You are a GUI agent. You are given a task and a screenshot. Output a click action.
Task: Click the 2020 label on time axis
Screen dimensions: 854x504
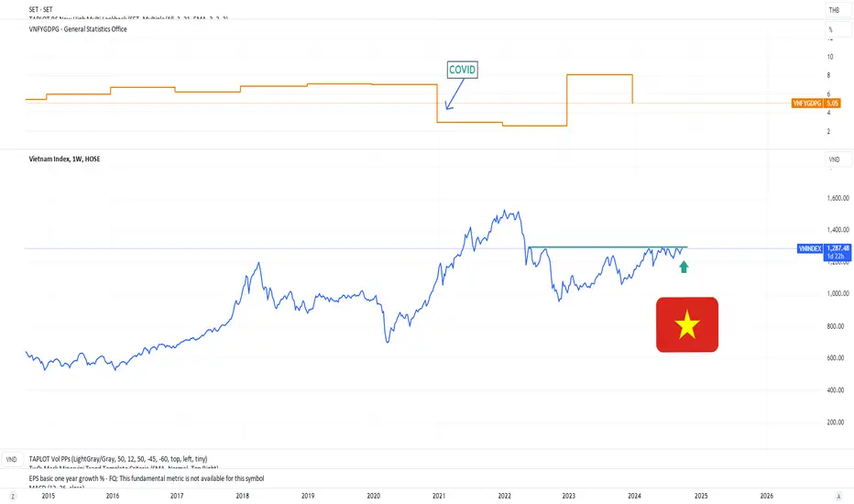tap(373, 496)
